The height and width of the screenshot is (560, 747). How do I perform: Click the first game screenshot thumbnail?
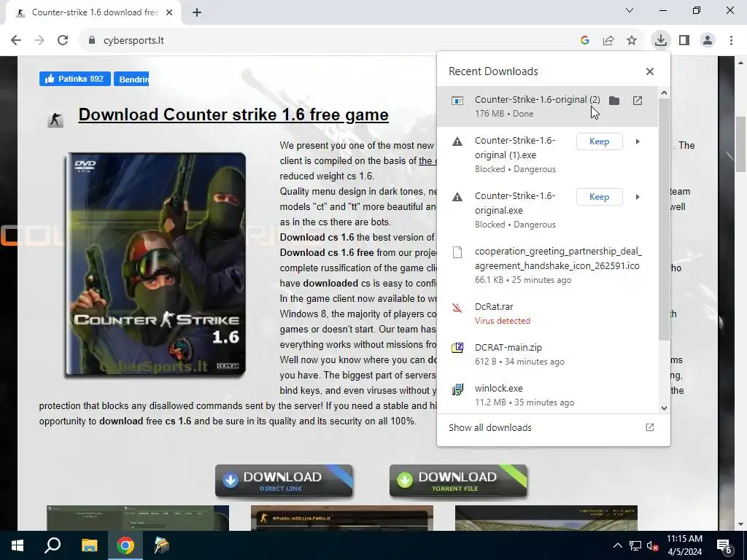[x=138, y=518]
